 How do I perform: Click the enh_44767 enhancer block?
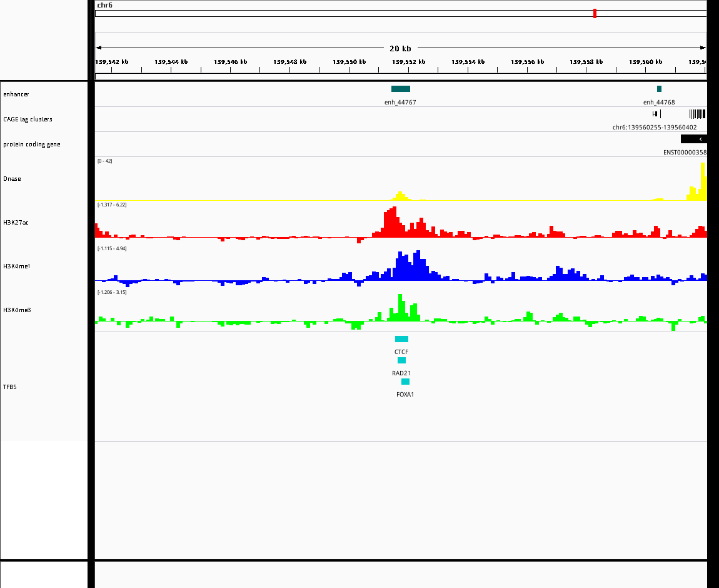(x=400, y=89)
